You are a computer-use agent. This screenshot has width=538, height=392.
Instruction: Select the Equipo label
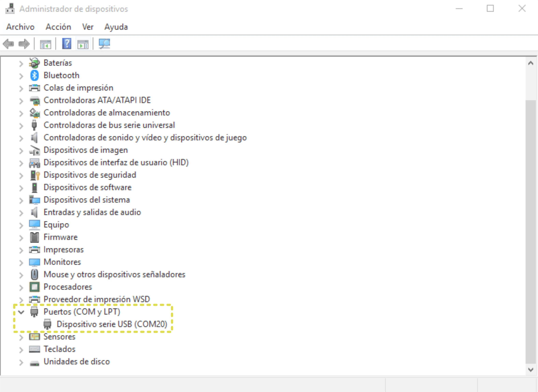click(56, 225)
